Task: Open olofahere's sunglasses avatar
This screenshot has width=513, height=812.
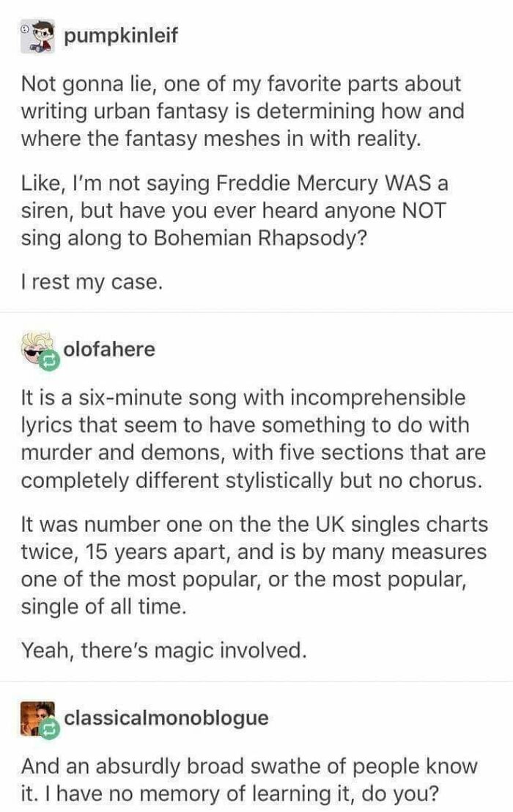Action: (x=38, y=348)
